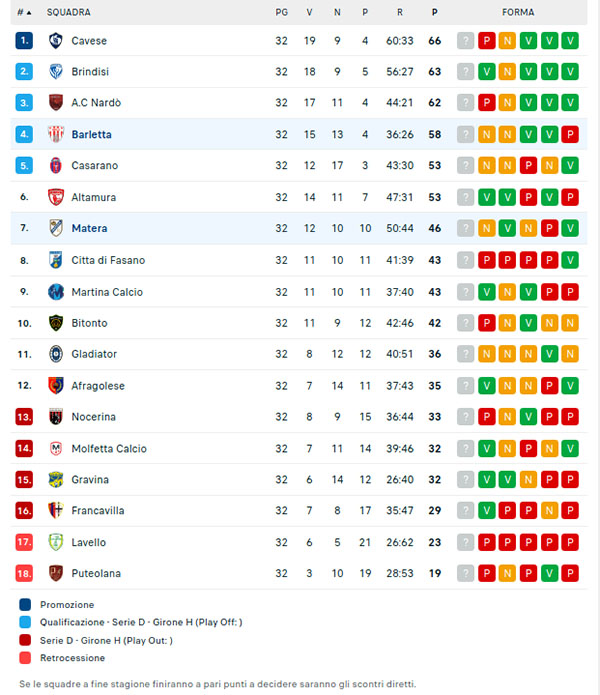Select the Barletta striped crest icon
This screenshot has width=600, height=695.
click(56, 134)
